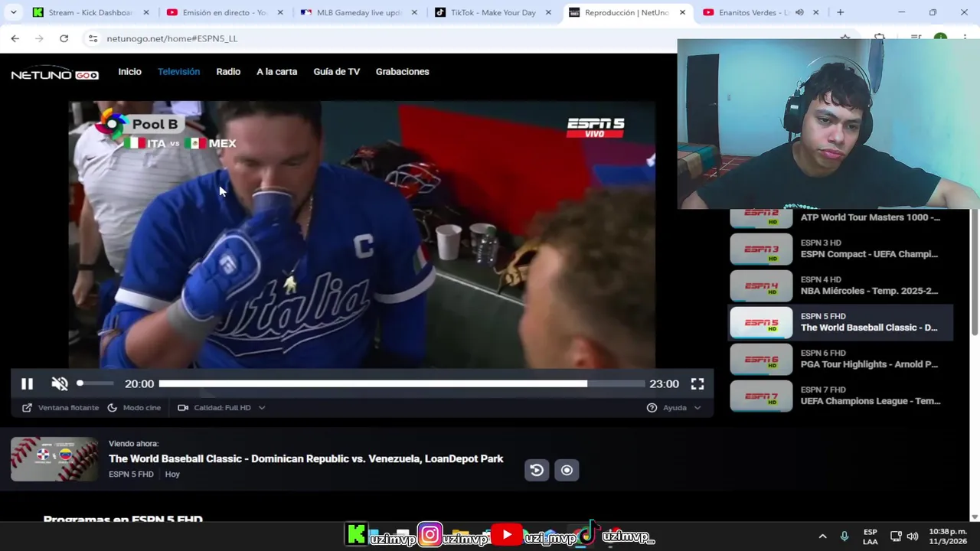Screen dimensions: 980x551
Task: Open the network icon in the system tray
Action: click(896, 536)
